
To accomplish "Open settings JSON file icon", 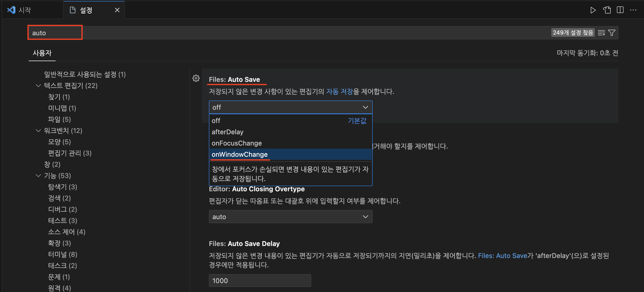I will tap(607, 10).
